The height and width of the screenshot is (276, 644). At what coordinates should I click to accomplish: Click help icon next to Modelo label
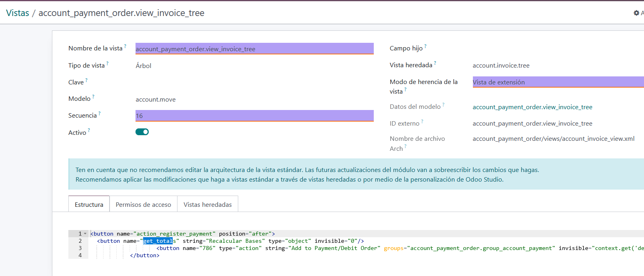(x=94, y=96)
